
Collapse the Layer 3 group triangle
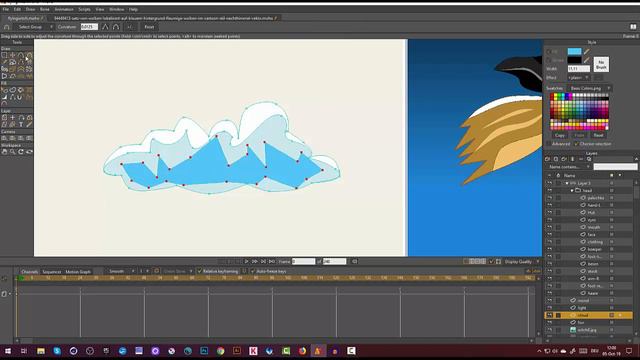[x=567, y=183]
